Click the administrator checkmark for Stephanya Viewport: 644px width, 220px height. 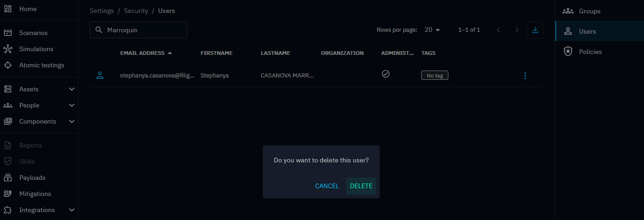point(386,74)
